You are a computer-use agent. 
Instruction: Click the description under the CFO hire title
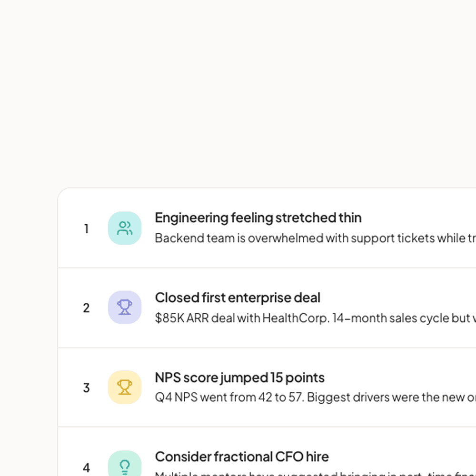pos(286,474)
